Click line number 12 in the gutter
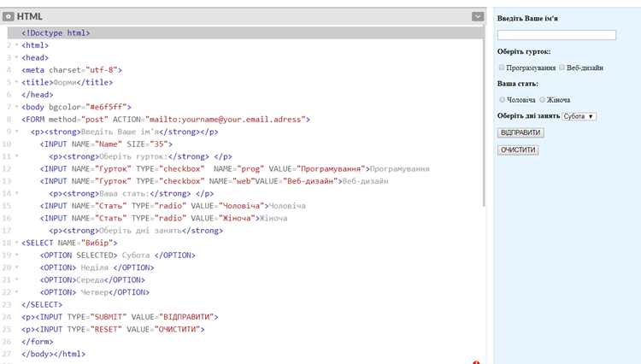Screen dimensions: 641x364 pos(7,168)
